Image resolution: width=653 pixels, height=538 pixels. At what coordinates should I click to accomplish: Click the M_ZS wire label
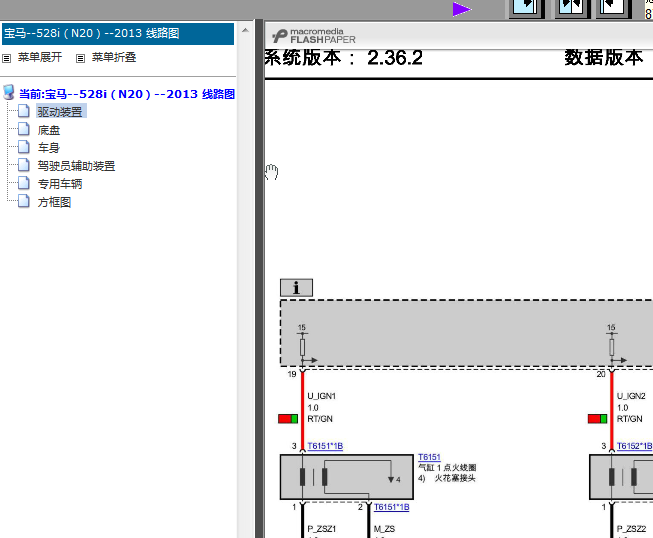[x=384, y=529]
